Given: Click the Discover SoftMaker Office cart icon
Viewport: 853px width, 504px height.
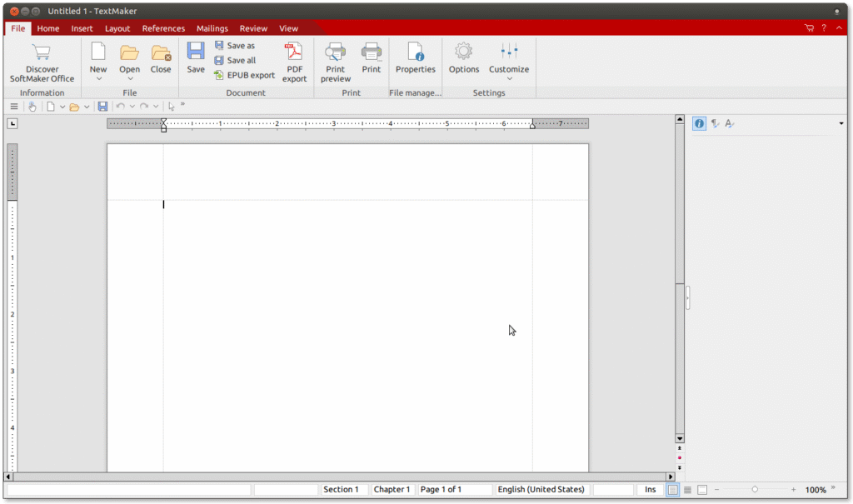Looking at the screenshot, I should point(42,53).
